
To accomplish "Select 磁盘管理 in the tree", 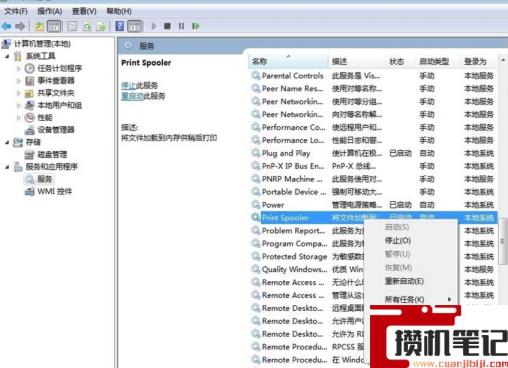I will coord(52,154).
